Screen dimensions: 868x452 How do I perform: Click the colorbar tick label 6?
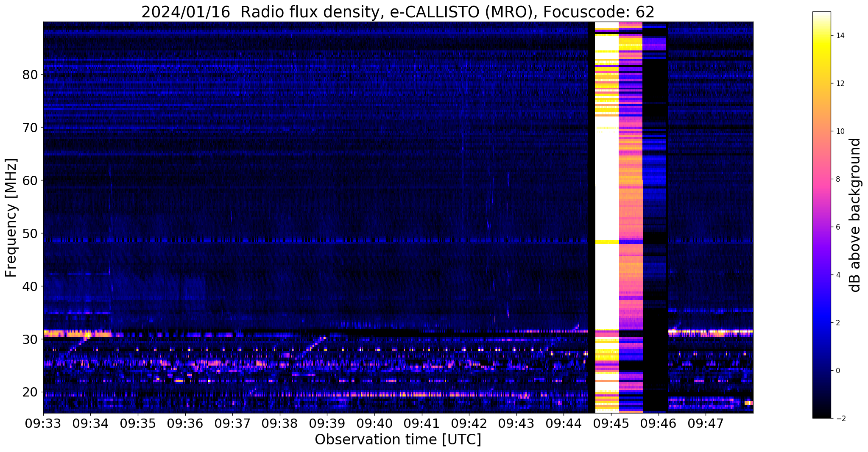[837, 227]
